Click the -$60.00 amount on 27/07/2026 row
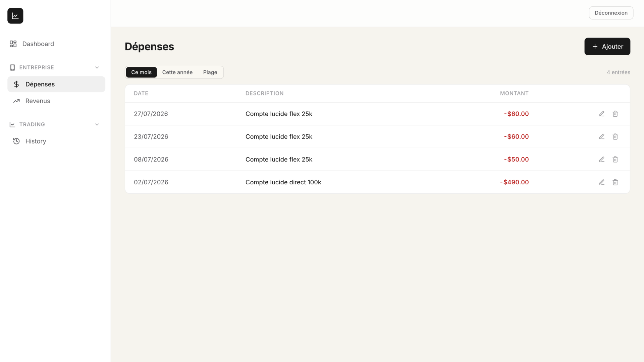 [x=516, y=114]
